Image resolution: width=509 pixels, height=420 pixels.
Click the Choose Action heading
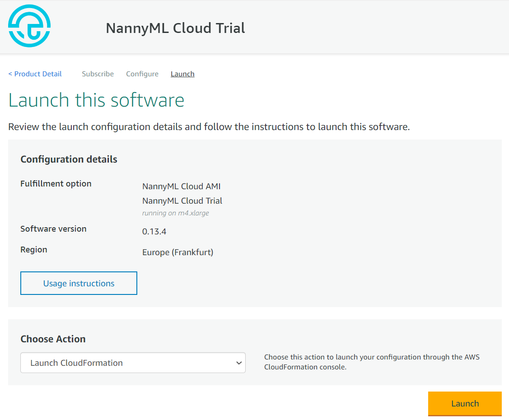(x=53, y=339)
